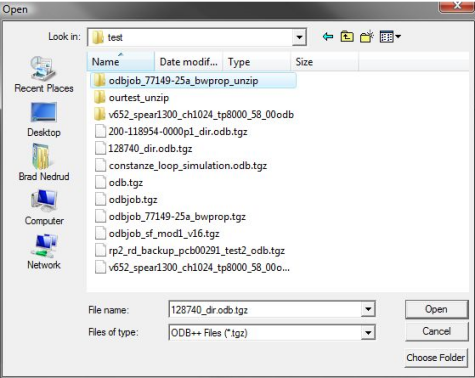Click the odbjob.tgz file icon

coord(100,199)
